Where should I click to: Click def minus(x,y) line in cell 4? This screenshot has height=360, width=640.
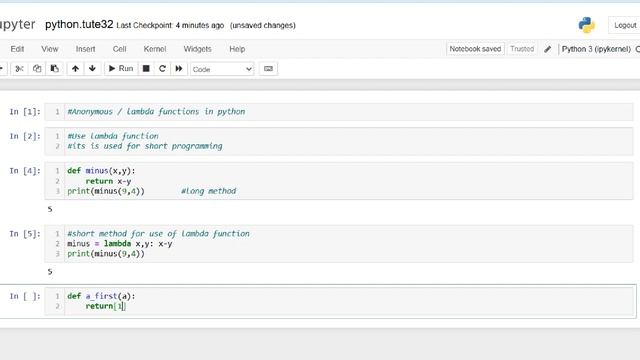tap(101, 171)
